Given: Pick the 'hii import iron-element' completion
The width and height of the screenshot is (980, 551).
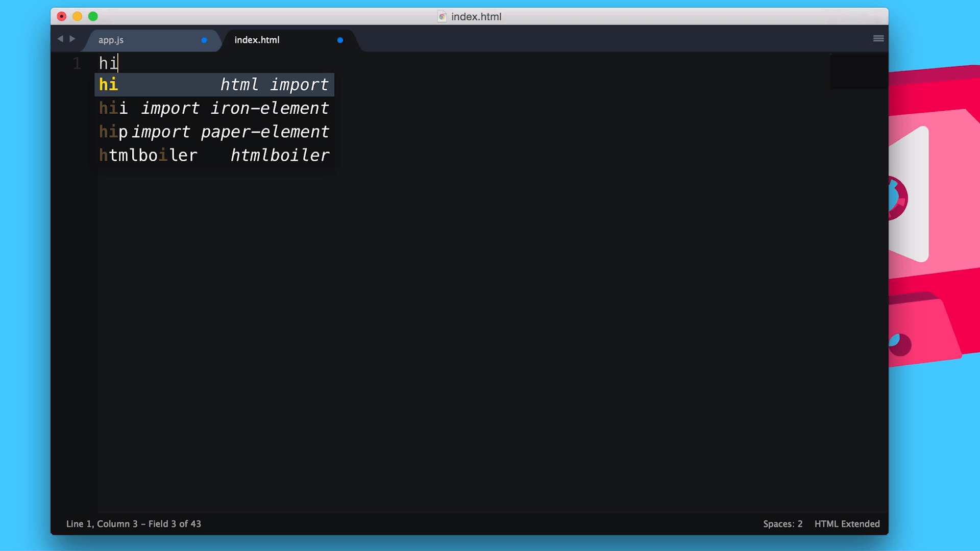Looking at the screenshot, I should [x=214, y=108].
